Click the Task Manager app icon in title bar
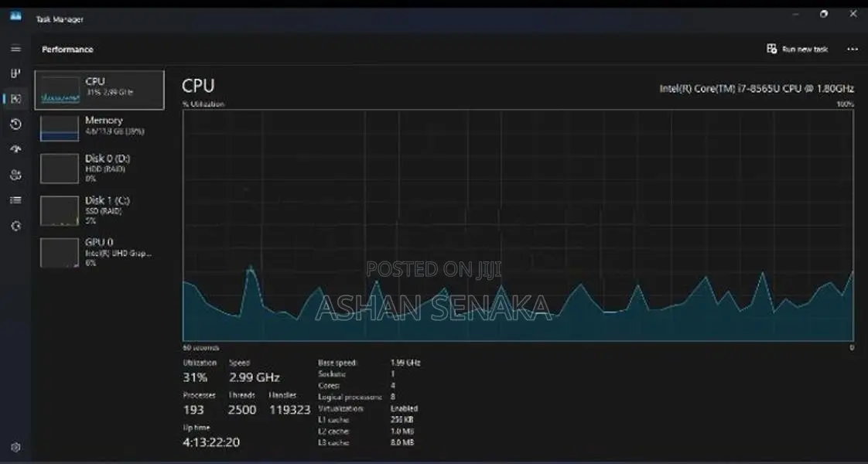The image size is (868, 464). tap(15, 16)
